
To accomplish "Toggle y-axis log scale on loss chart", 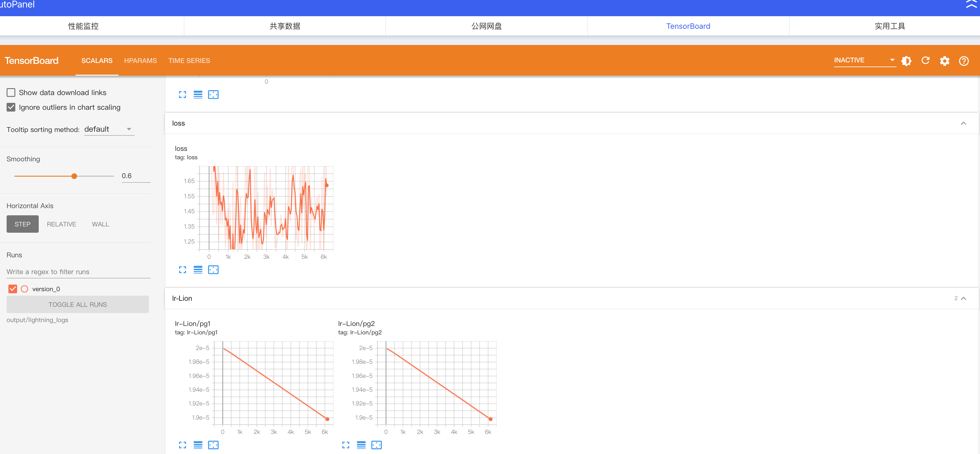I will [x=198, y=270].
